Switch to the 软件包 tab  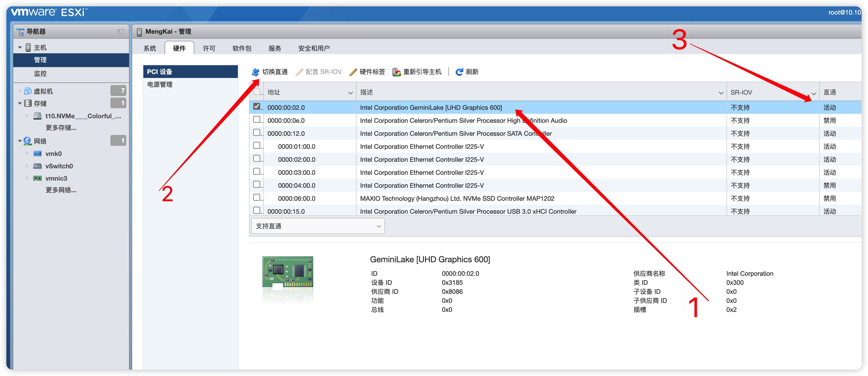click(x=242, y=48)
